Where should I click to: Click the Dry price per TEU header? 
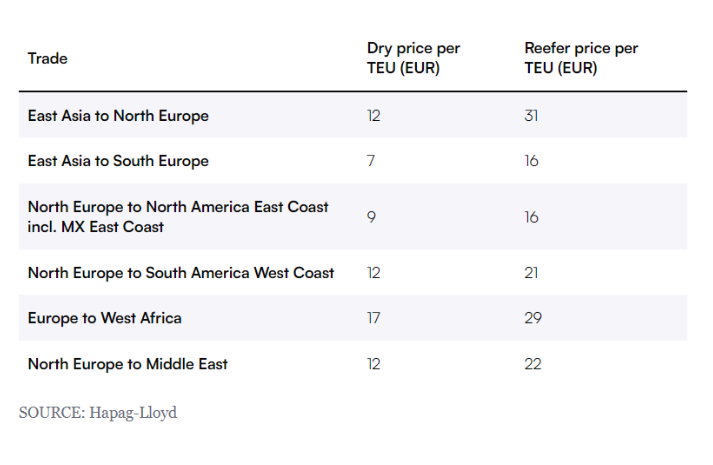click(413, 58)
